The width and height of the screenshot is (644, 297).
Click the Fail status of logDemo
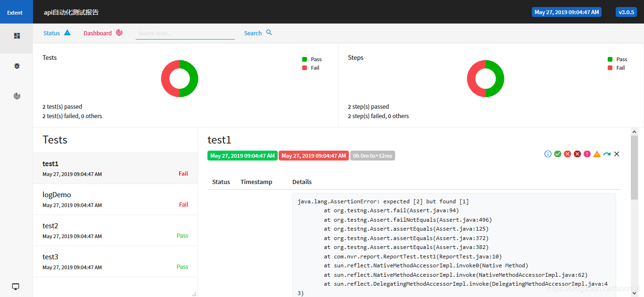[183, 204]
